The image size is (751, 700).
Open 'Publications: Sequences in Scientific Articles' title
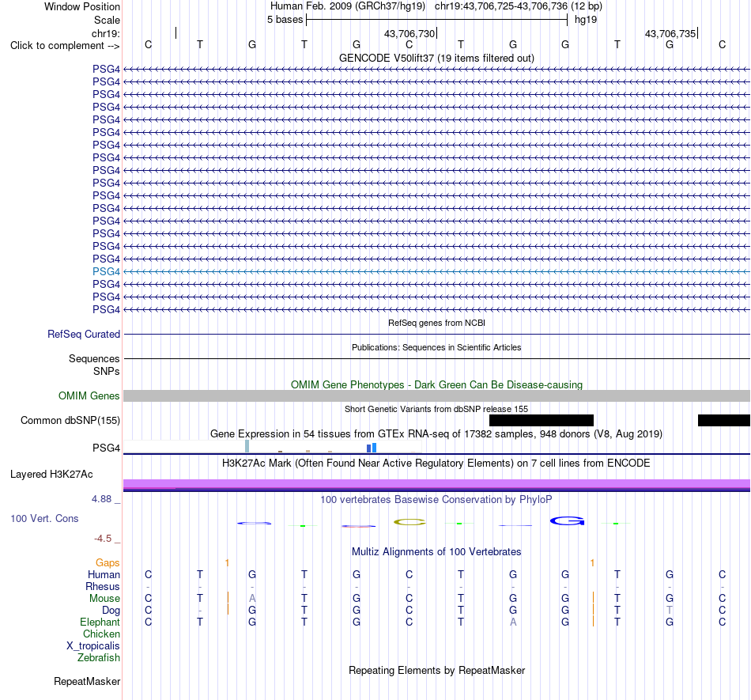(436, 347)
